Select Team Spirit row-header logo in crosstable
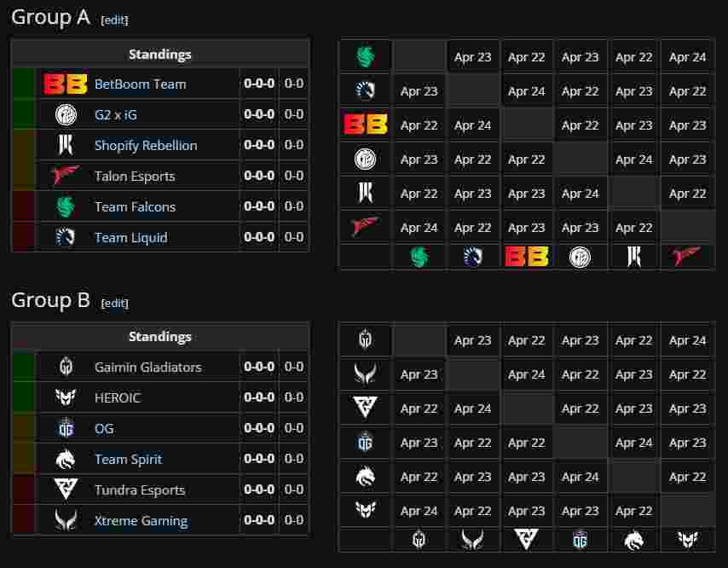Viewport: 728px width, 568px height. tap(366, 477)
